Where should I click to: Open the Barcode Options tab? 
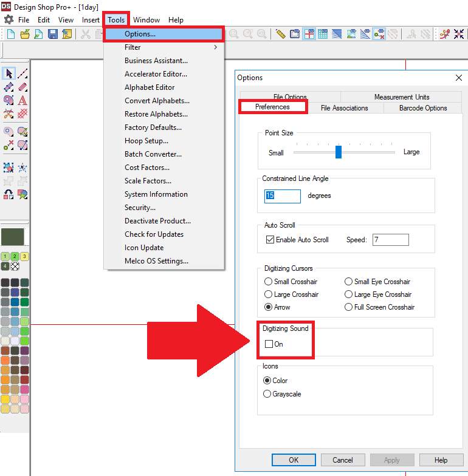[423, 108]
